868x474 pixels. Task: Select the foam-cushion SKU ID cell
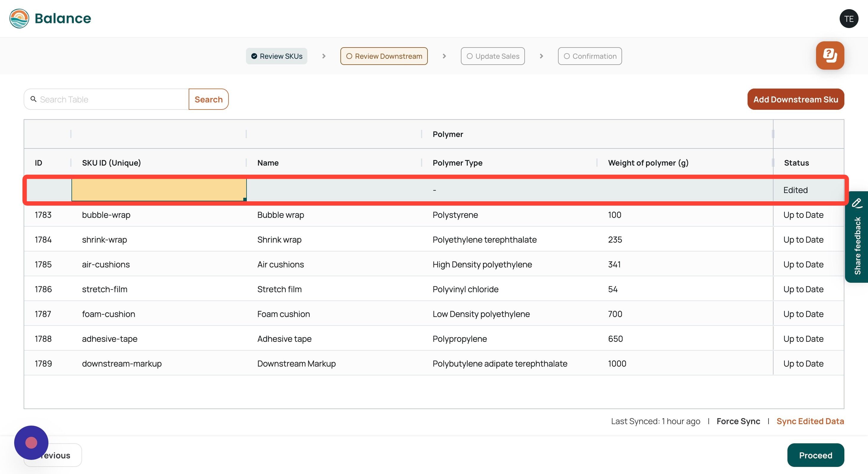[x=159, y=314]
